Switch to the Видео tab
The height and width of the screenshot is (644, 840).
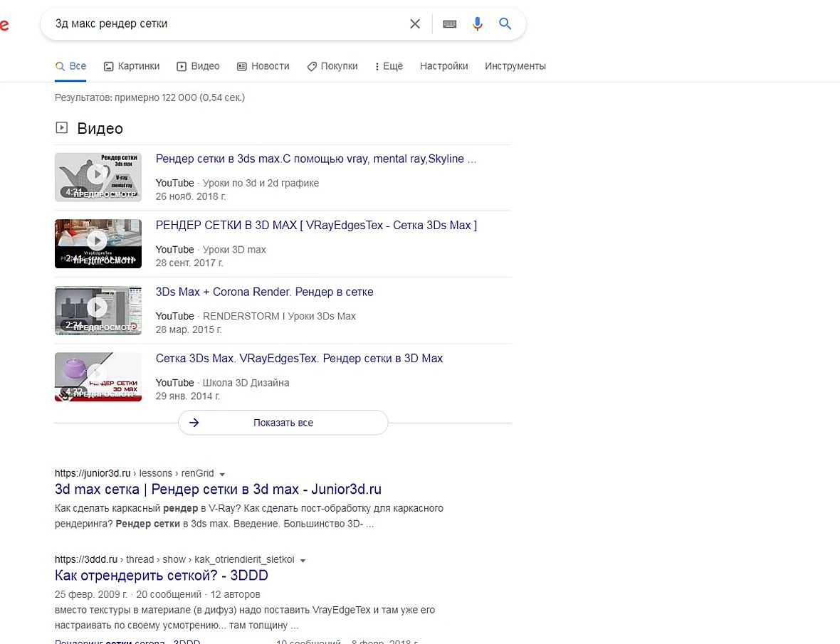pyautogui.click(x=198, y=66)
